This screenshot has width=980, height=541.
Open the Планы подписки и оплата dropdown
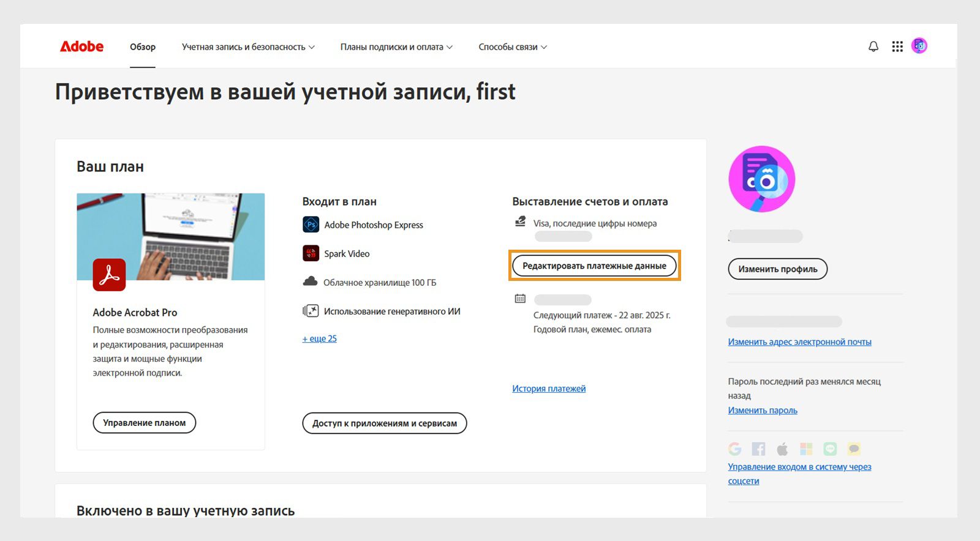(396, 47)
